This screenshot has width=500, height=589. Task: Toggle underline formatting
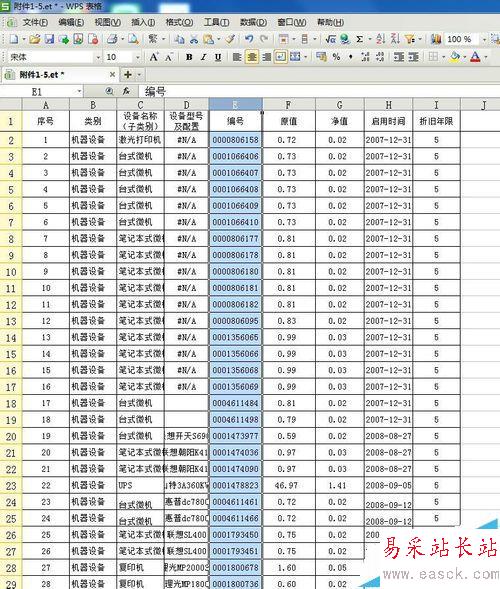coord(218,57)
